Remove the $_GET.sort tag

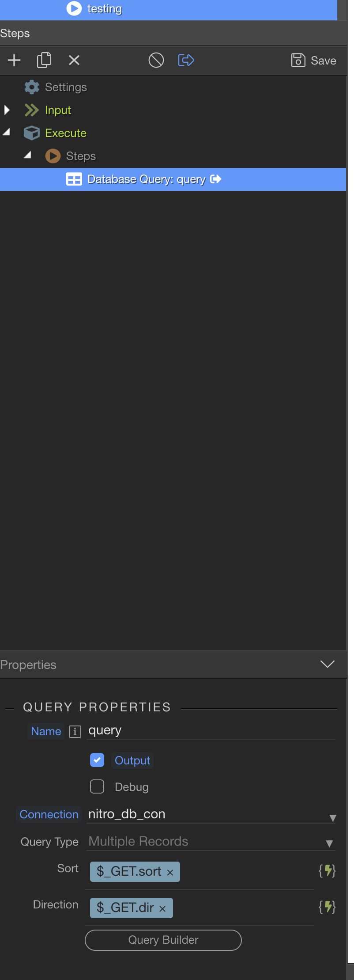[170, 872]
